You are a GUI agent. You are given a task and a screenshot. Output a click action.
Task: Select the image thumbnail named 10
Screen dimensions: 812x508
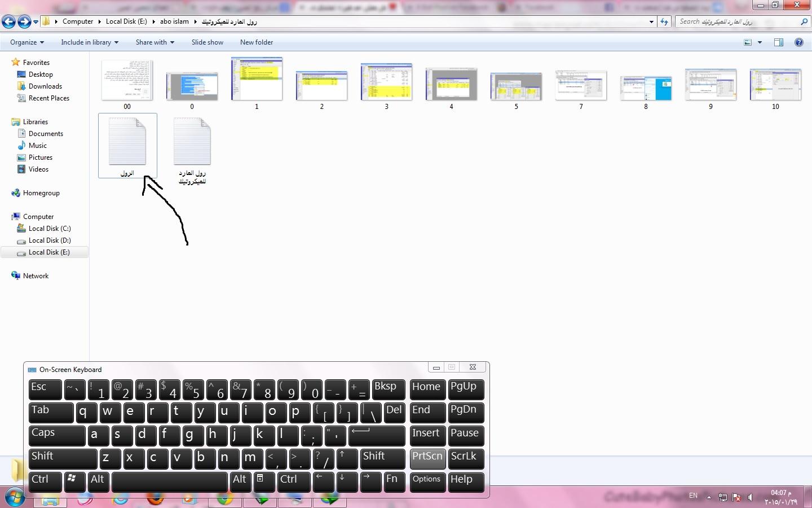775,85
